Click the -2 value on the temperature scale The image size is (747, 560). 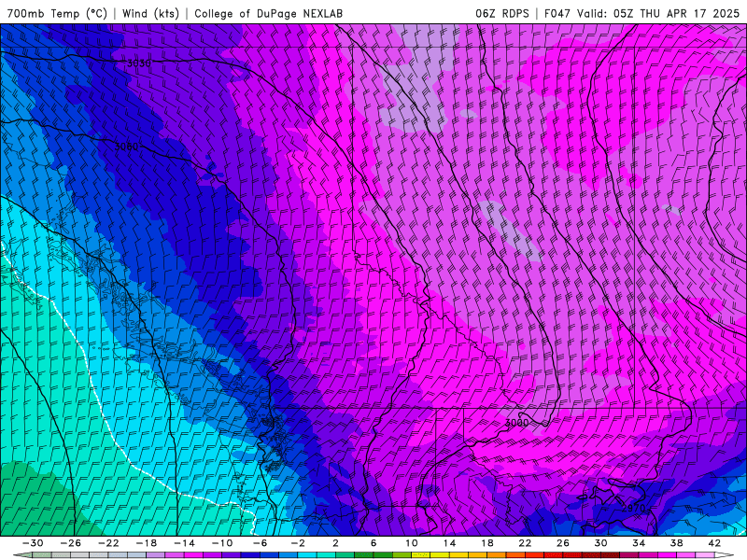point(298,543)
